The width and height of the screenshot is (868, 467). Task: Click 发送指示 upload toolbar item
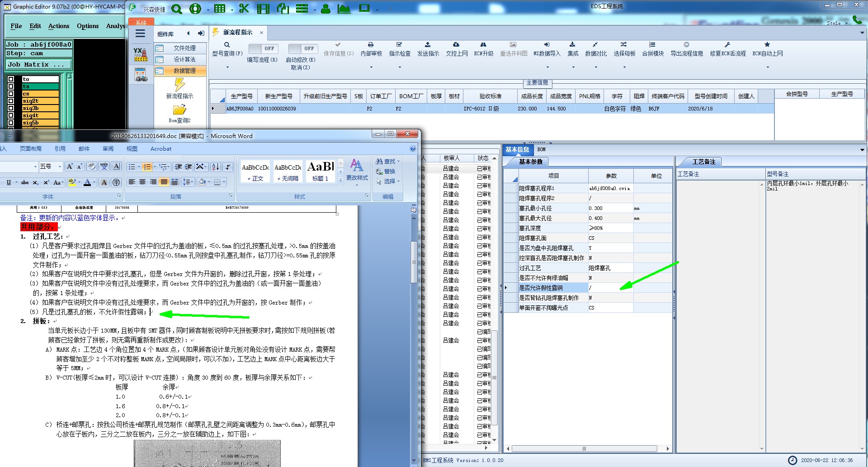click(x=428, y=49)
